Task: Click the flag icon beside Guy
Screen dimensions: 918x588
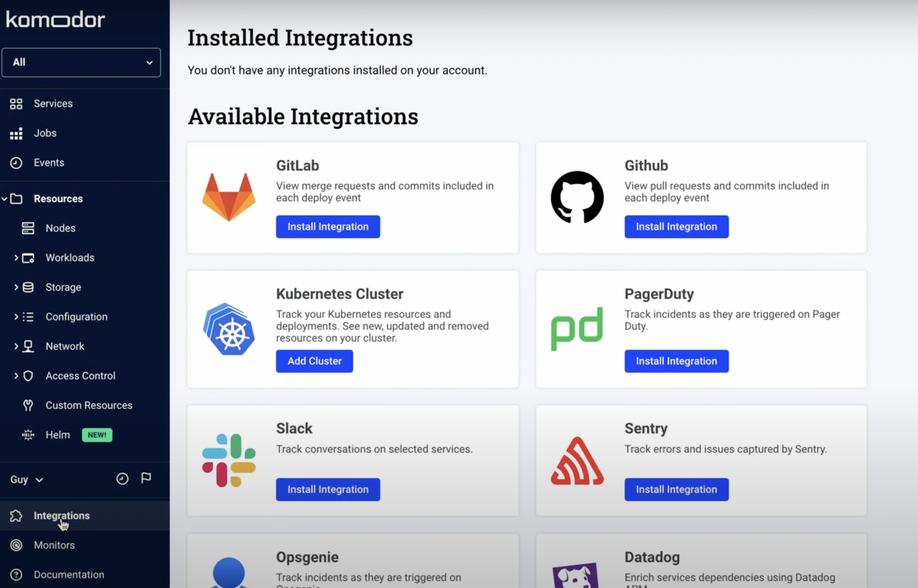Action: [146, 478]
